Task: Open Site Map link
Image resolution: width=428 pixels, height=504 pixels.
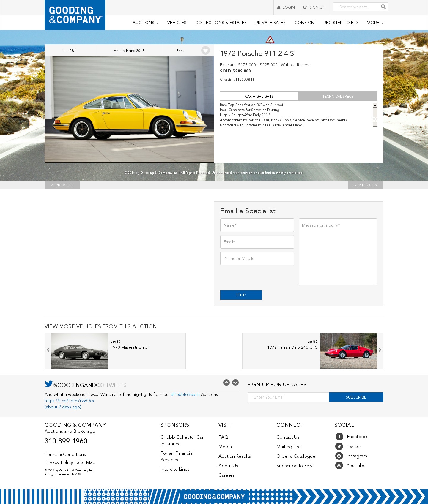Action: point(86,462)
